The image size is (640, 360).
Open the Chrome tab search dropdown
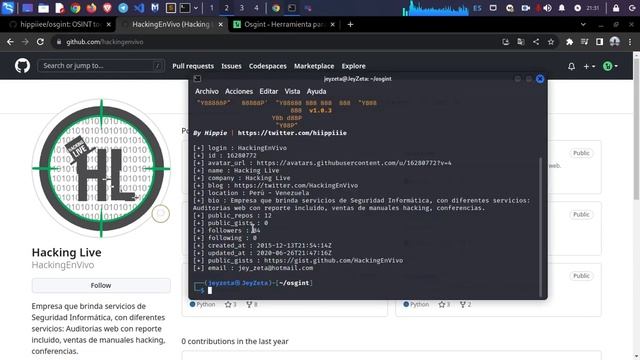[583, 24]
